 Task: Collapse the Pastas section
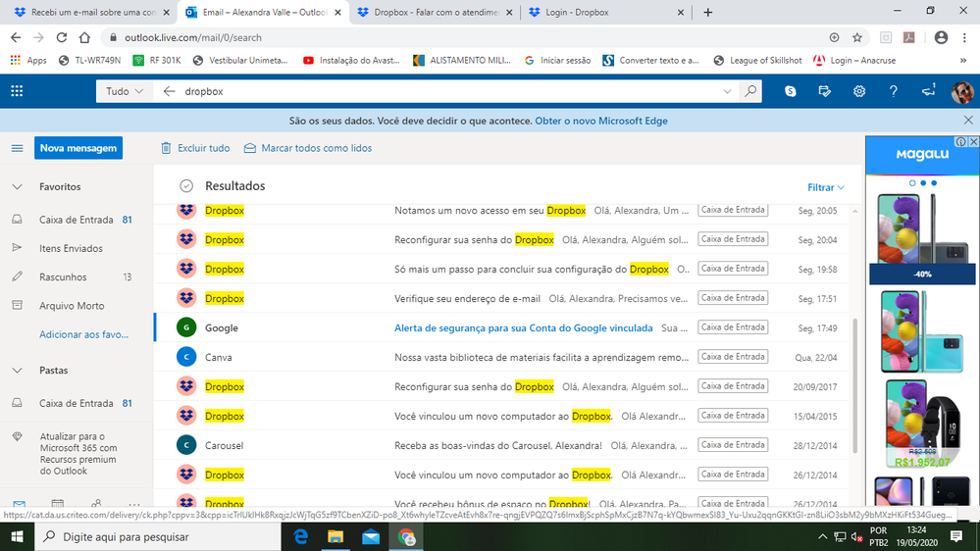pos(17,371)
